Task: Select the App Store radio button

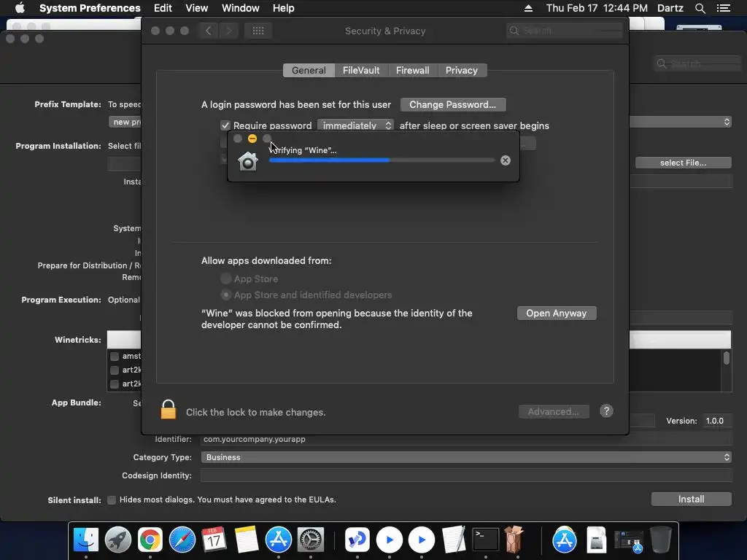Action: [226, 279]
